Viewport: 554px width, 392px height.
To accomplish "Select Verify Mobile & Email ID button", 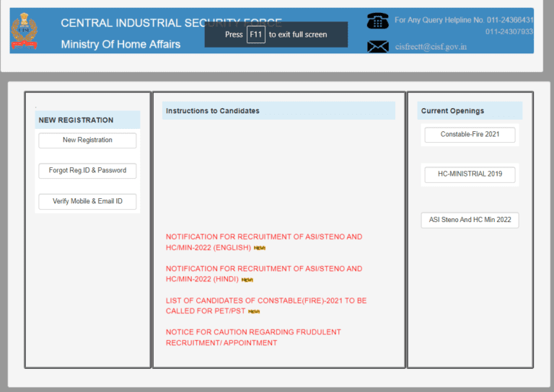I will tap(87, 201).
